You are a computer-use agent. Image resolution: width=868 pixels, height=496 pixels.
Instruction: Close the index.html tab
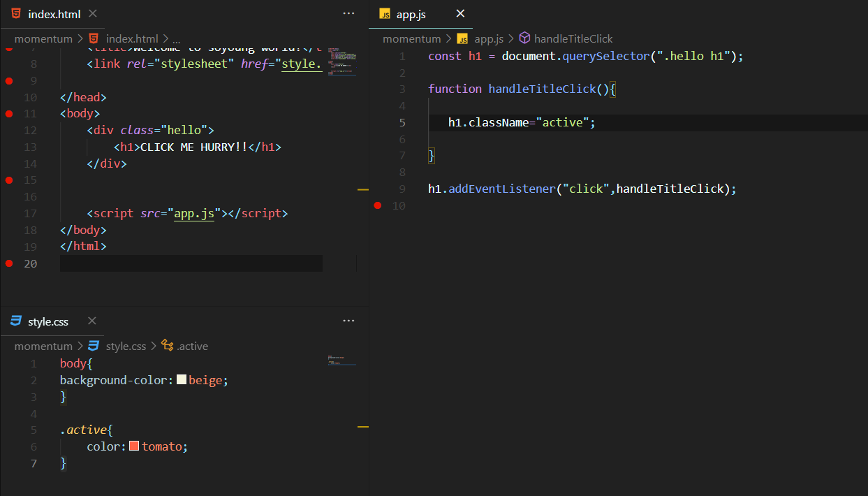point(93,13)
